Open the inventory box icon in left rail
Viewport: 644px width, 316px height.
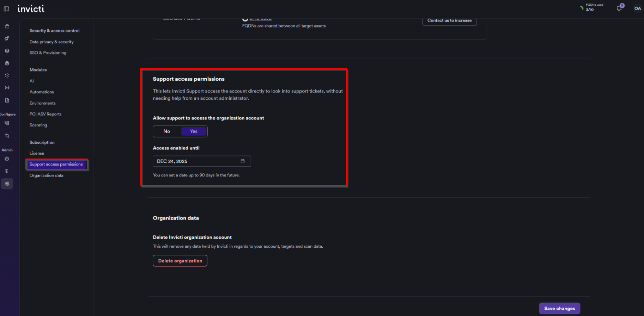pyautogui.click(x=7, y=26)
